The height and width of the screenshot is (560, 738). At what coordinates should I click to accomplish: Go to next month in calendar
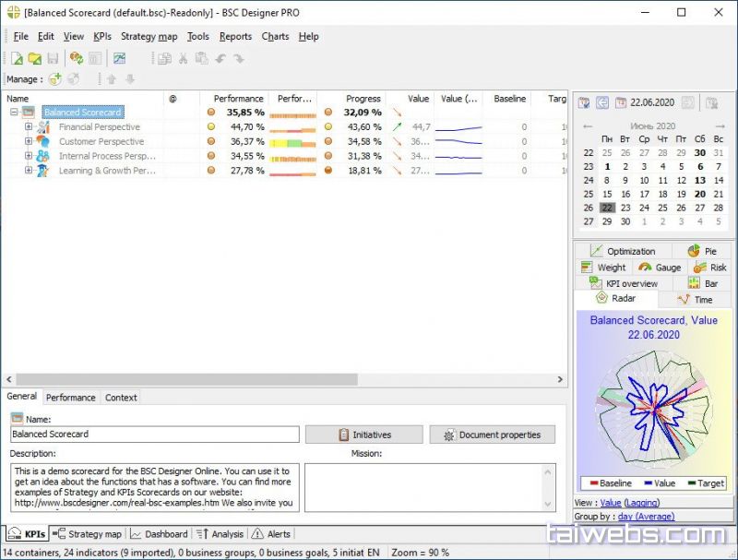click(720, 126)
